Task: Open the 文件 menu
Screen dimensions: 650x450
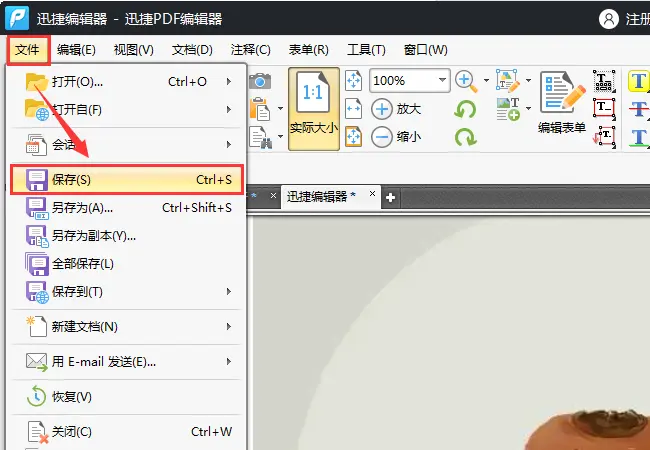Action: pos(28,50)
